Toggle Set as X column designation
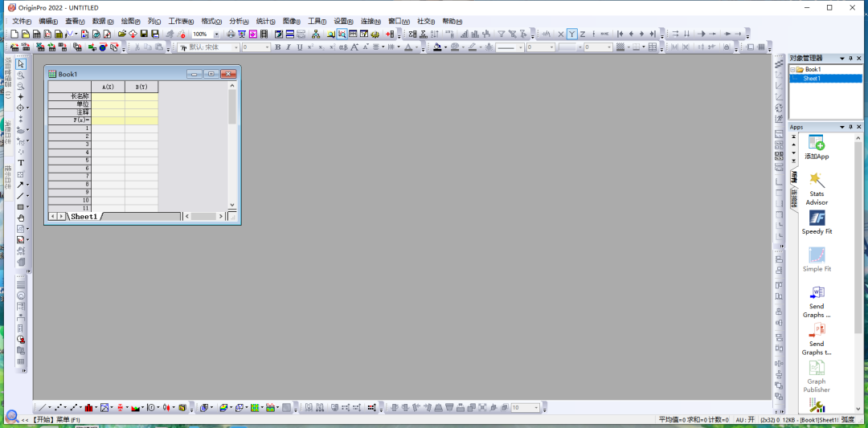The height and width of the screenshot is (428, 868). (561, 34)
